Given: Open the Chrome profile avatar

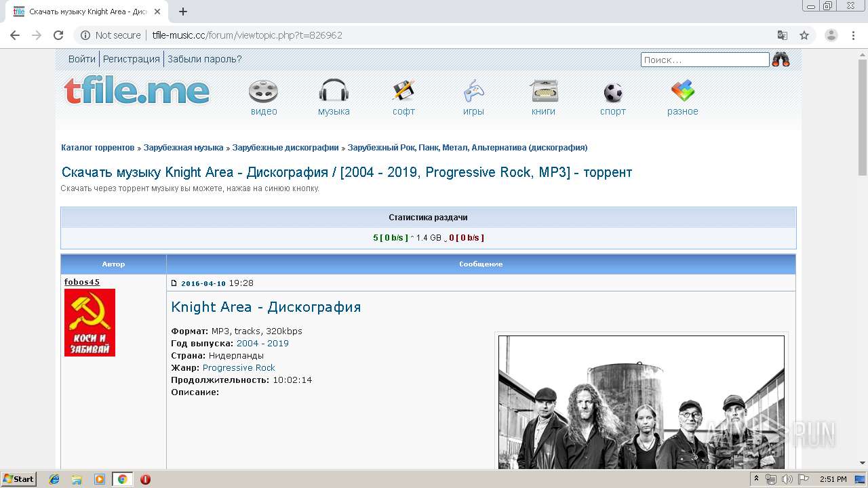Looking at the screenshot, I should pos(831,35).
